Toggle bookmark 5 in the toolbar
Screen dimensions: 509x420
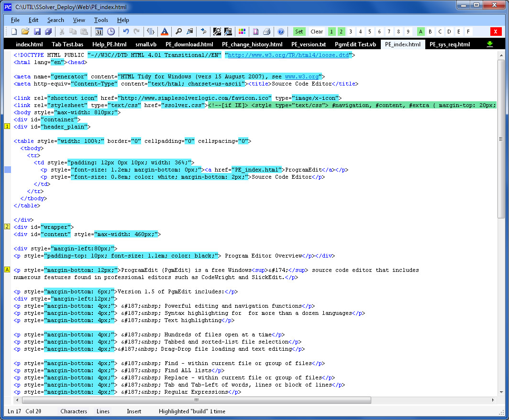click(369, 32)
